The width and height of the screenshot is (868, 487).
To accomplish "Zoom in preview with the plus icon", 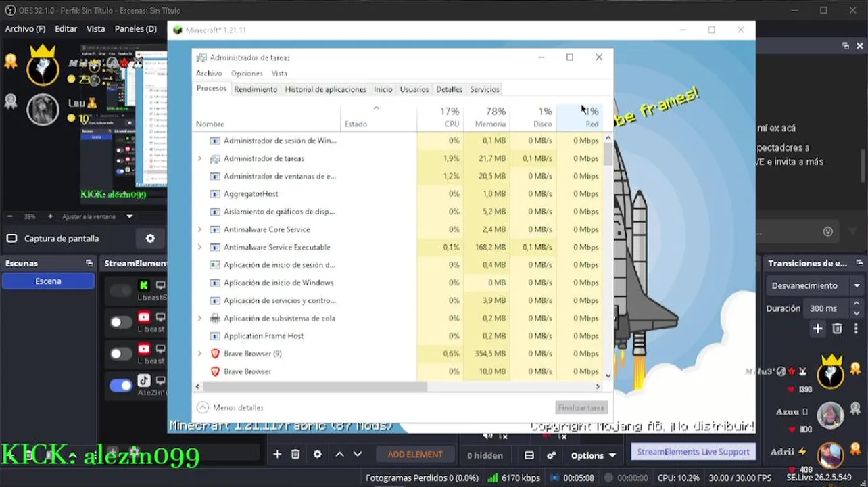I will (x=50, y=216).
